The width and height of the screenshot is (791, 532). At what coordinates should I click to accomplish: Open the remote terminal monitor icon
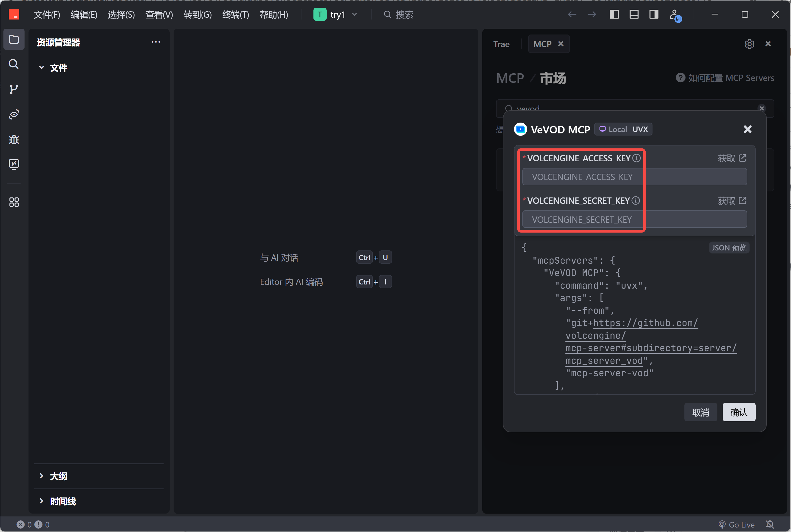[x=14, y=165]
